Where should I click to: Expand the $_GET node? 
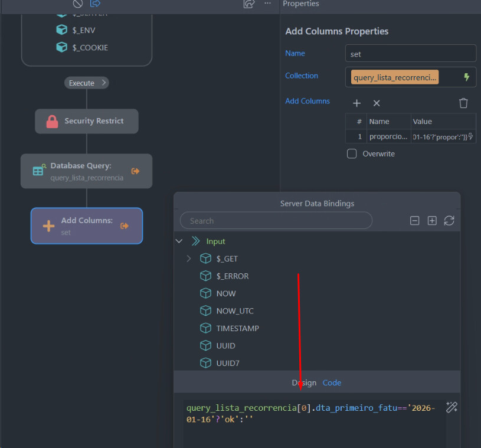click(189, 259)
